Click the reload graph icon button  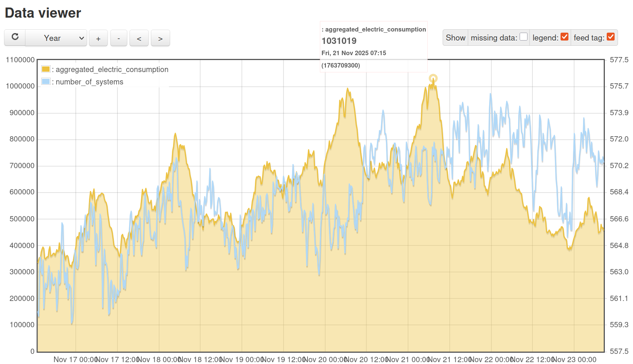[15, 37]
